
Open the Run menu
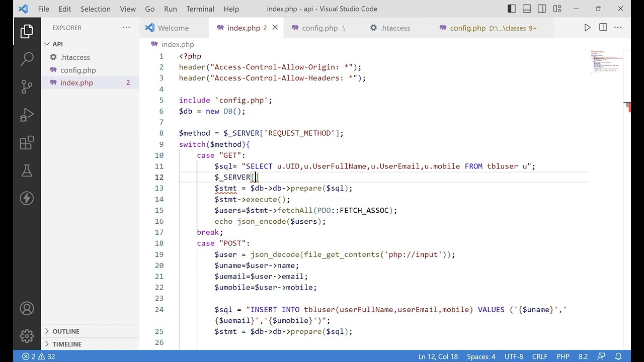(171, 9)
